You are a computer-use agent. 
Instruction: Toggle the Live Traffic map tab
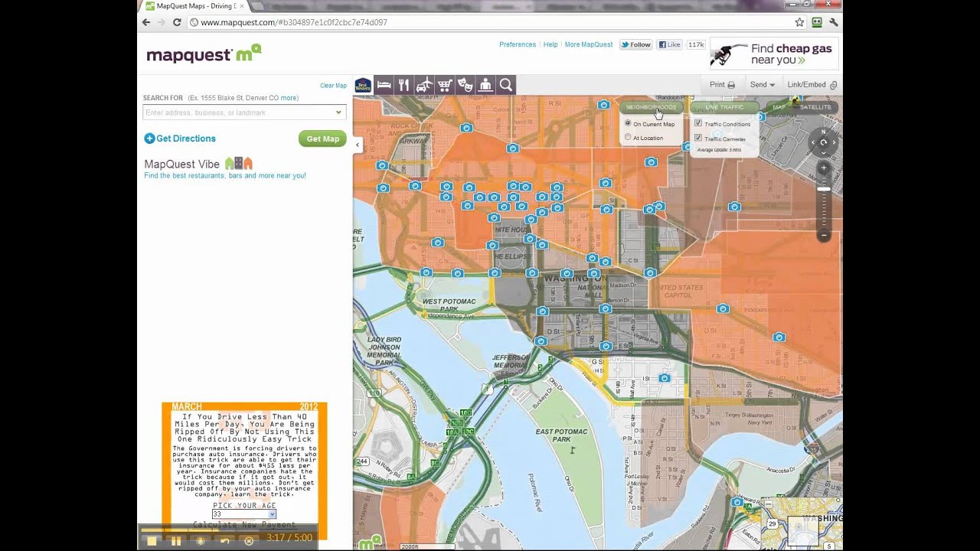coord(724,107)
